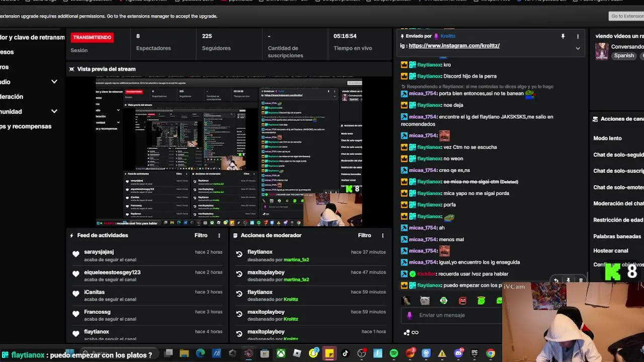This screenshot has width=644, height=362.
Task: Click micaa_1754 username in 'menos mal' message
Action: [422, 239]
